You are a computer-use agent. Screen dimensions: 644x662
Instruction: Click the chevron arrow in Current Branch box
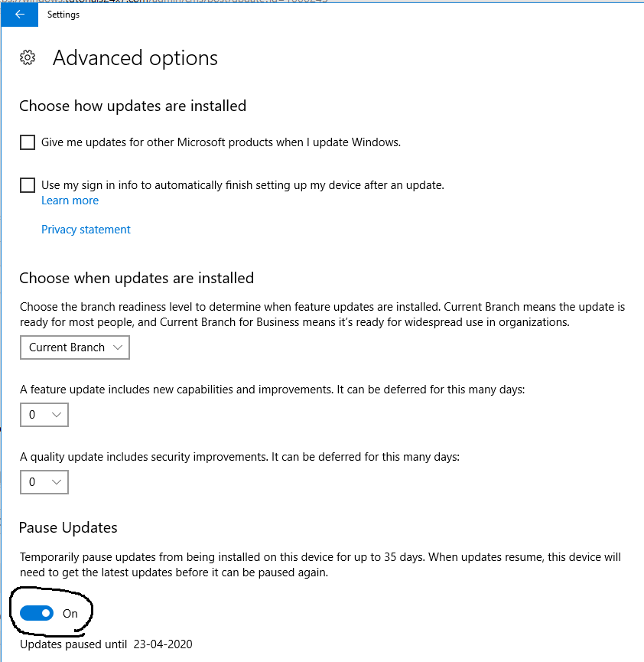(x=118, y=347)
